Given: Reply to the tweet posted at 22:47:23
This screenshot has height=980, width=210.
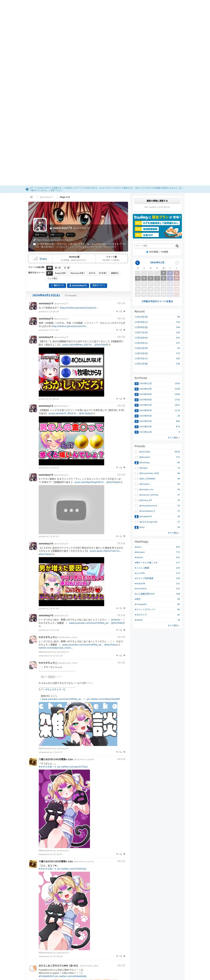Looking at the screenshot, I should coord(117,536).
